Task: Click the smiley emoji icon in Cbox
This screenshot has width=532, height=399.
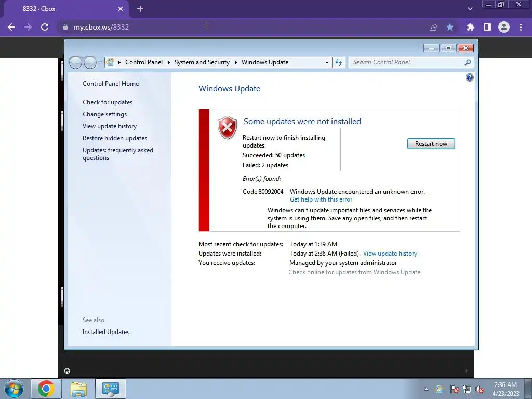Action: point(67,371)
